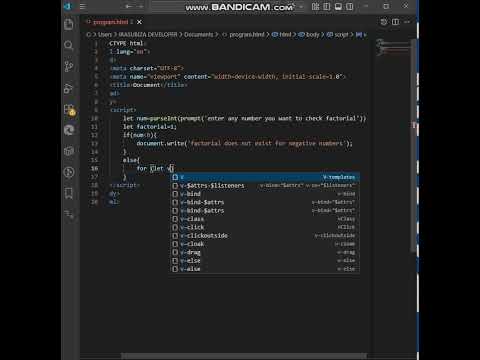Open the Run and Debug view
The image size is (480, 360).
(x=69, y=88)
